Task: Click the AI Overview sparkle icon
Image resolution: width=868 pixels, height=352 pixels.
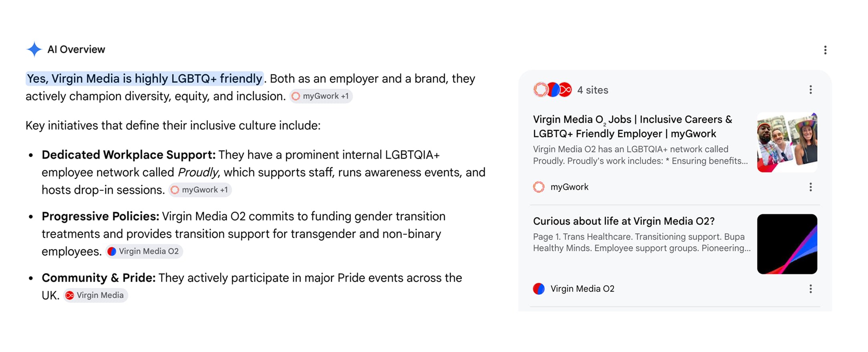Action: (34, 50)
